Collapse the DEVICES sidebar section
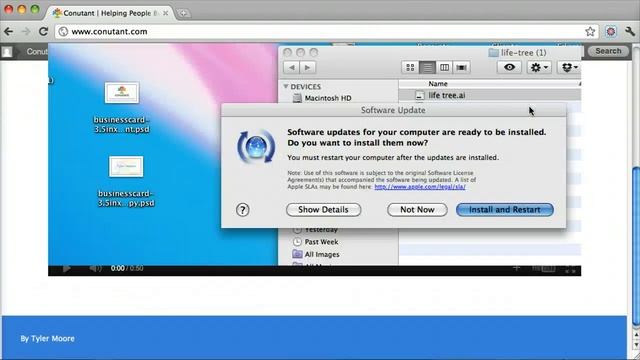The width and height of the screenshot is (640, 360). click(x=286, y=87)
